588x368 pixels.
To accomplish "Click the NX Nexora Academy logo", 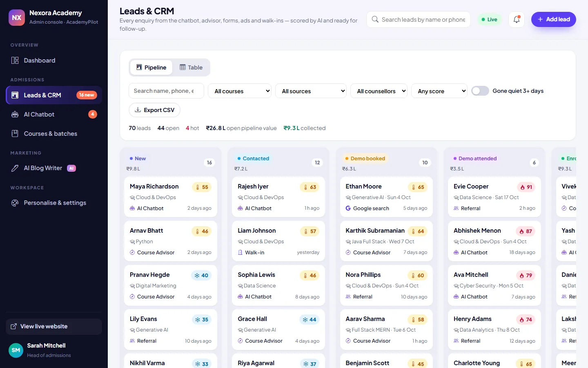I will [17, 18].
